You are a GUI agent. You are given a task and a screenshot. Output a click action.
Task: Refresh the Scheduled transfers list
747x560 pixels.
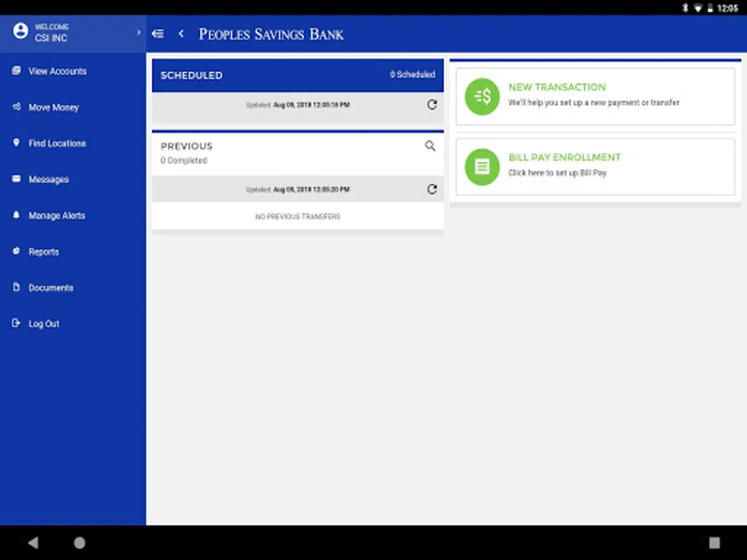pyautogui.click(x=432, y=105)
